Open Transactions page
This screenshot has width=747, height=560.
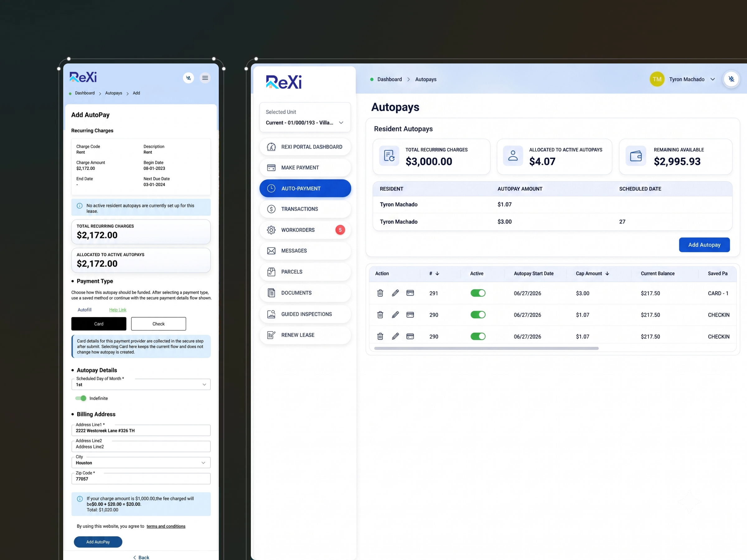point(305,209)
